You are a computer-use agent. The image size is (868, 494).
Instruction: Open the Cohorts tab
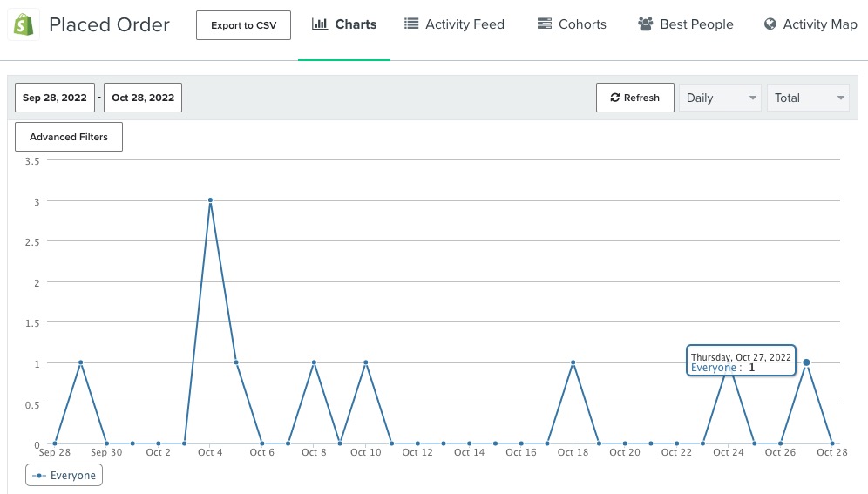[581, 24]
